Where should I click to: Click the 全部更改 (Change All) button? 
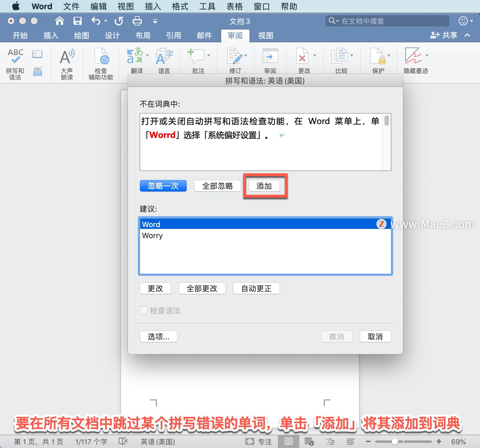tap(202, 288)
